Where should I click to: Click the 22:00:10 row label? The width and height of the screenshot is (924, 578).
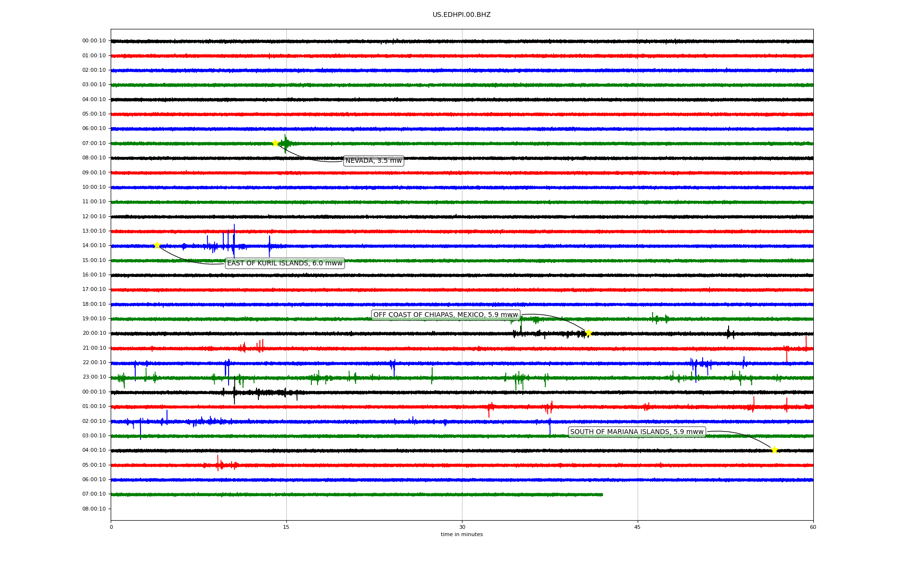(x=94, y=362)
